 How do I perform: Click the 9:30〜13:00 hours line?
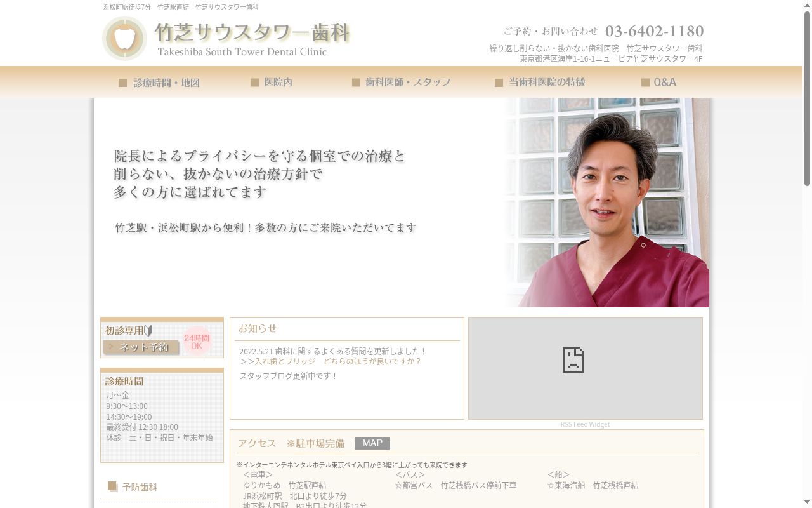127,406
